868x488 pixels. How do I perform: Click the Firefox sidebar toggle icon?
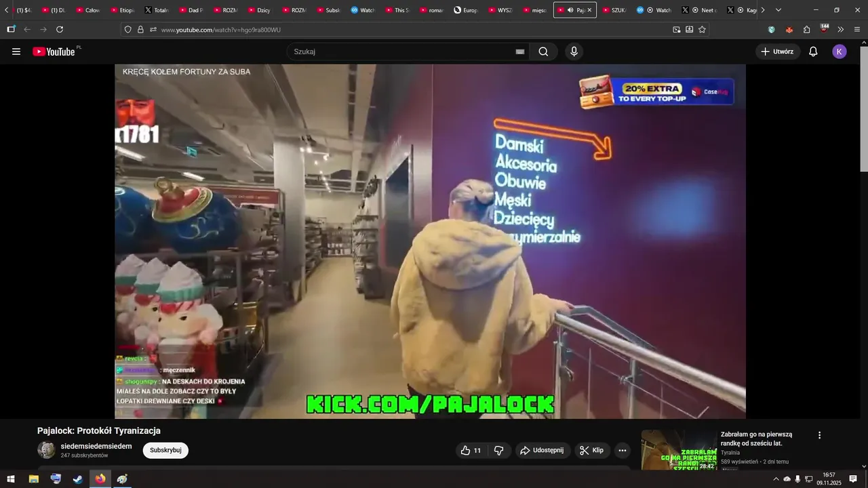tap(11, 30)
